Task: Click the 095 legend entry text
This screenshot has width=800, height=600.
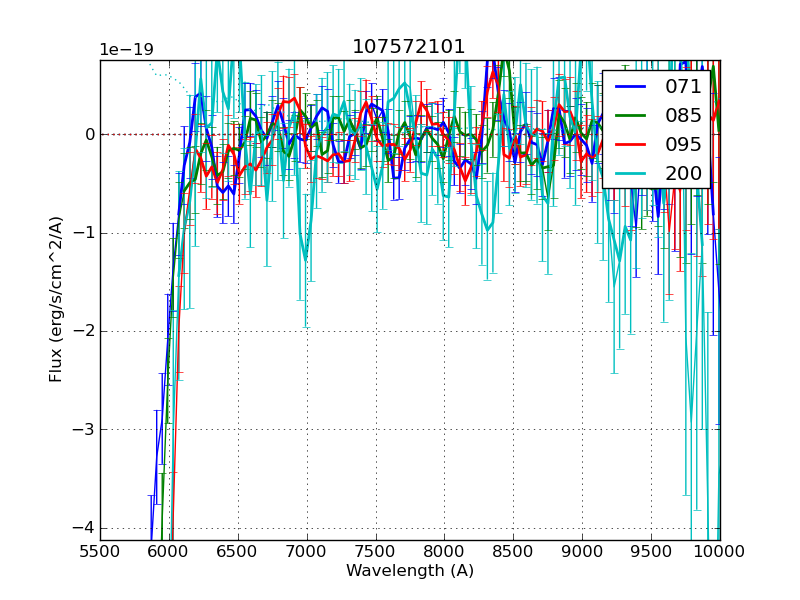Action: click(x=683, y=145)
